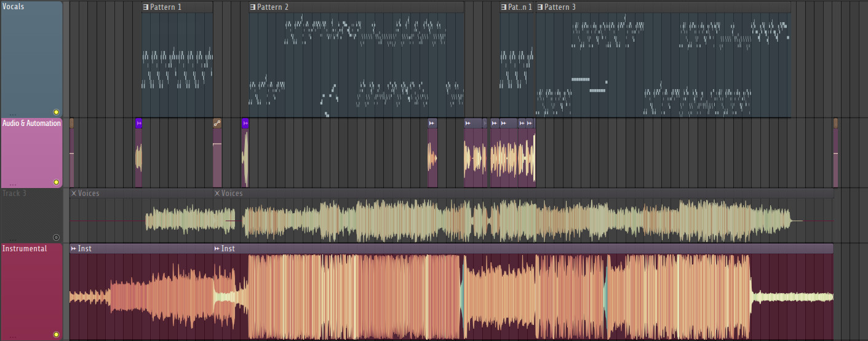868x341 pixels.
Task: Open the Pattern 2 clip menu icon
Action: [253, 7]
